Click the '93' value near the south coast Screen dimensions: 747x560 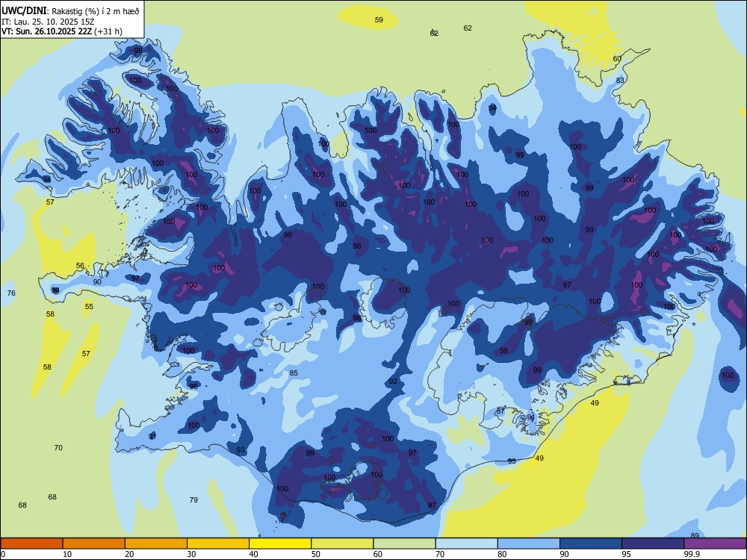(x=241, y=450)
